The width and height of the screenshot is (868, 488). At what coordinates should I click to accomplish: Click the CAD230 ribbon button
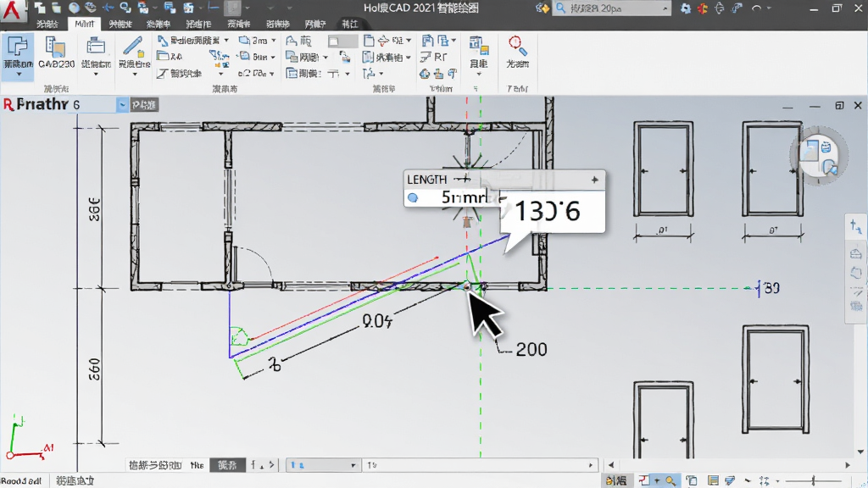click(x=56, y=53)
